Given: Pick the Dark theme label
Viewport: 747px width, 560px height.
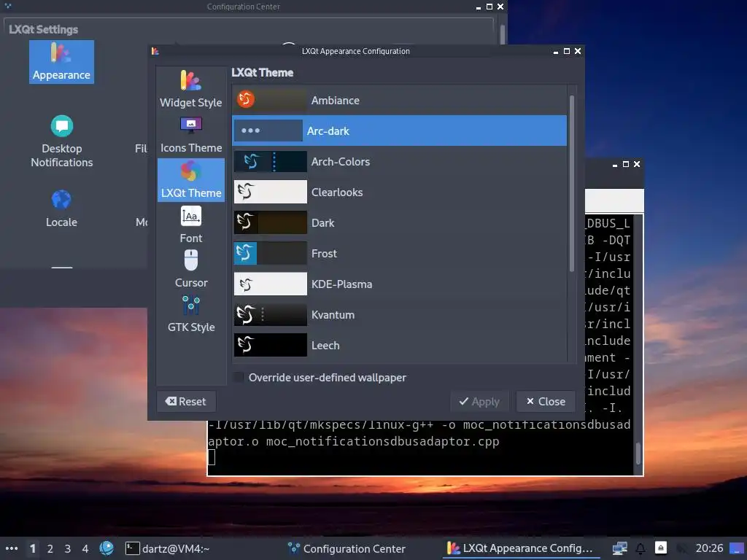Looking at the screenshot, I should [322, 223].
